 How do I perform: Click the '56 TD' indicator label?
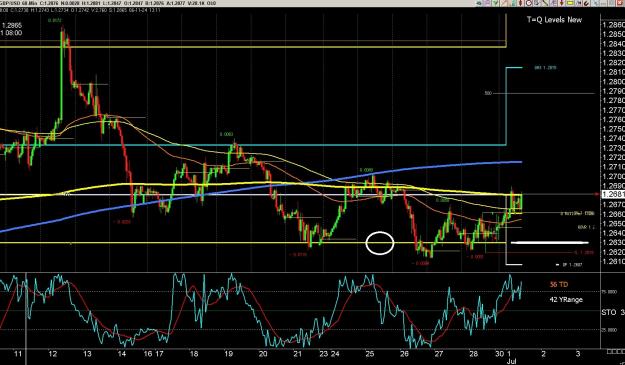[559, 285]
